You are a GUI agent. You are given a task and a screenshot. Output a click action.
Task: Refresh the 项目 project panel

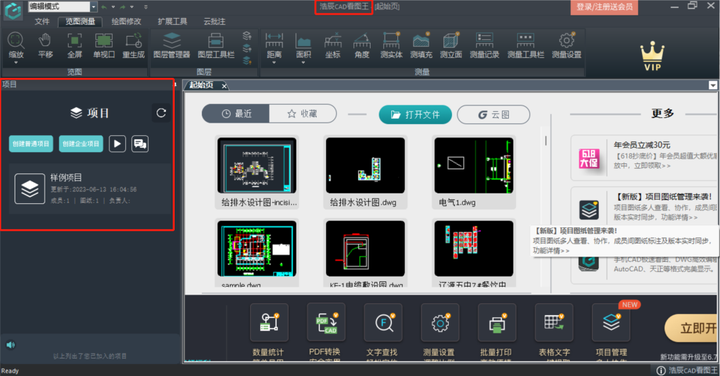[161, 113]
